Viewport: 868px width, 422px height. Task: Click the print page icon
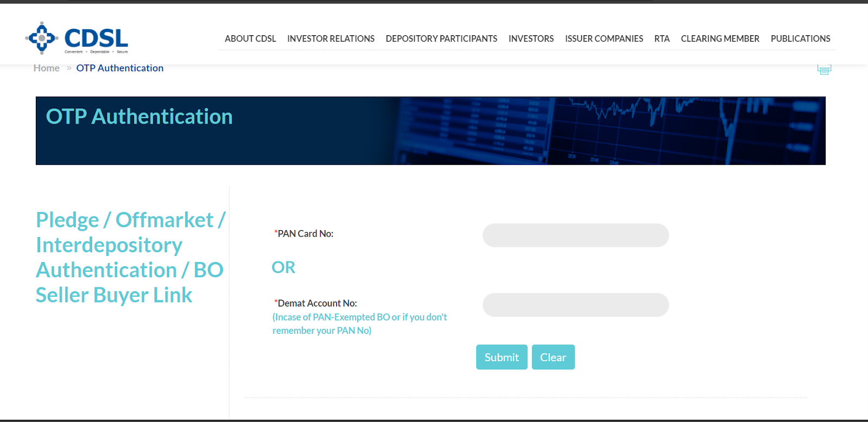click(824, 69)
